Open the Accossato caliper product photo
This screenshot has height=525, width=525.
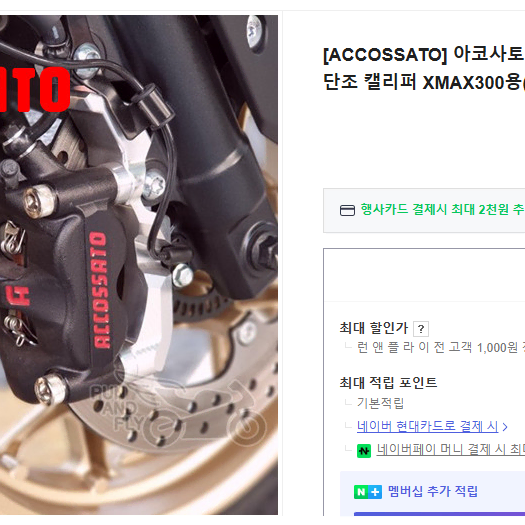[139, 265]
